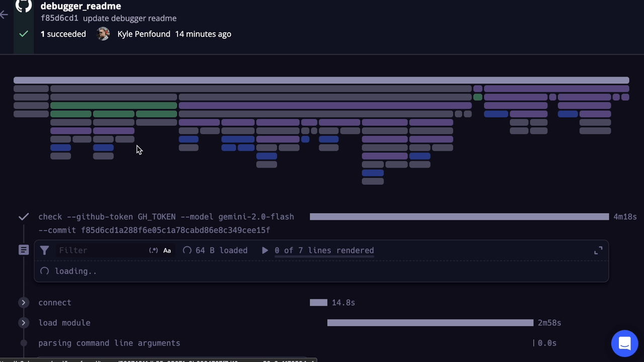Click the 64 B loaded indicator
The width and height of the screenshot is (644, 362).
point(215,250)
